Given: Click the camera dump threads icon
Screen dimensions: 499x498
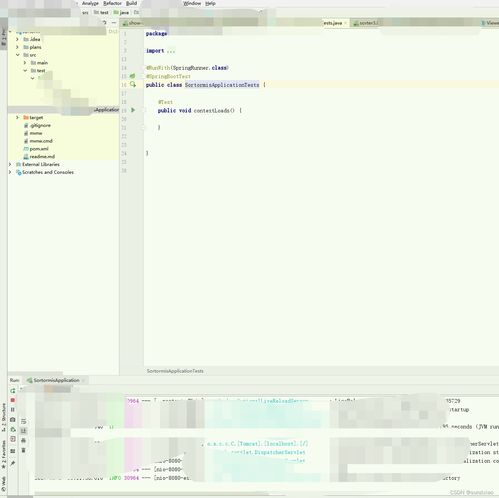Looking at the screenshot, I should [13, 419].
